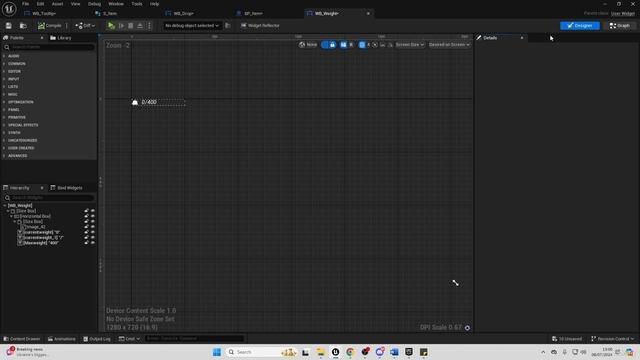Toggle visibility eye of Image_42 row
The width and height of the screenshot is (640, 360).
click(93, 227)
